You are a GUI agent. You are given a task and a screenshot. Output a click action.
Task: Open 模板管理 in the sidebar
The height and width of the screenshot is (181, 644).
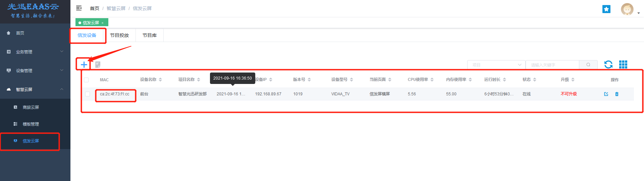31,124
